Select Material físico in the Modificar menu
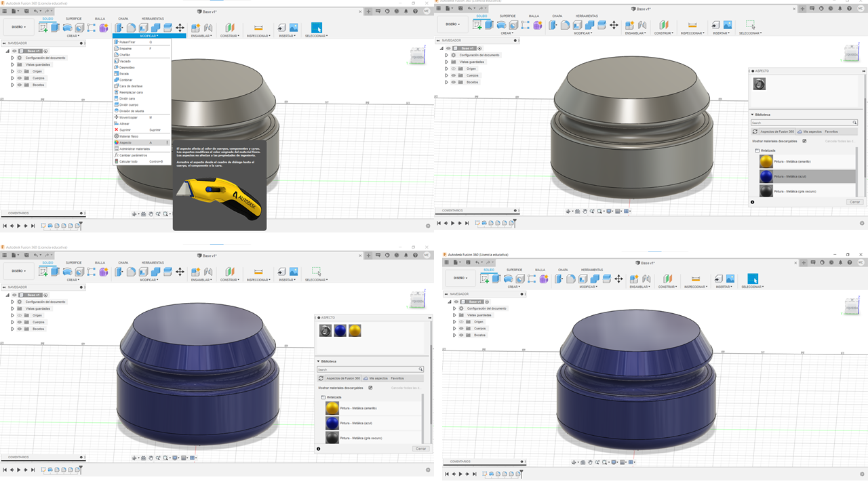Viewport: 868px width, 488px height. tap(141, 136)
